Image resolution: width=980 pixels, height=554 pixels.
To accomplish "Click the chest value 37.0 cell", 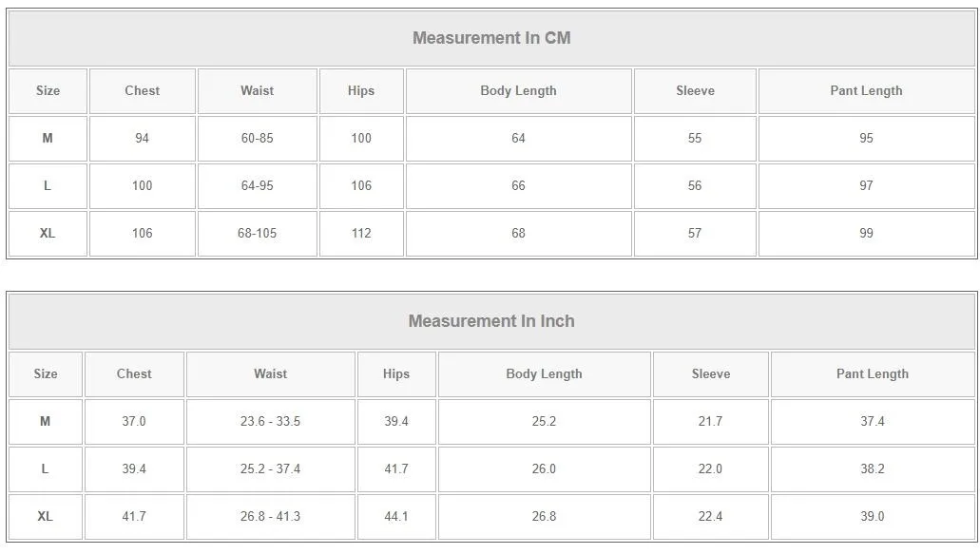I will [134, 422].
